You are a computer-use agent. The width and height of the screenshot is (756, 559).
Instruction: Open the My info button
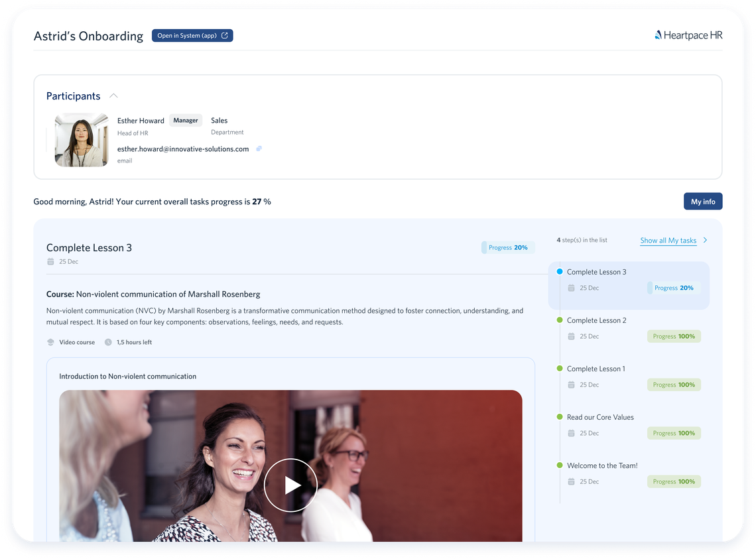tap(702, 202)
